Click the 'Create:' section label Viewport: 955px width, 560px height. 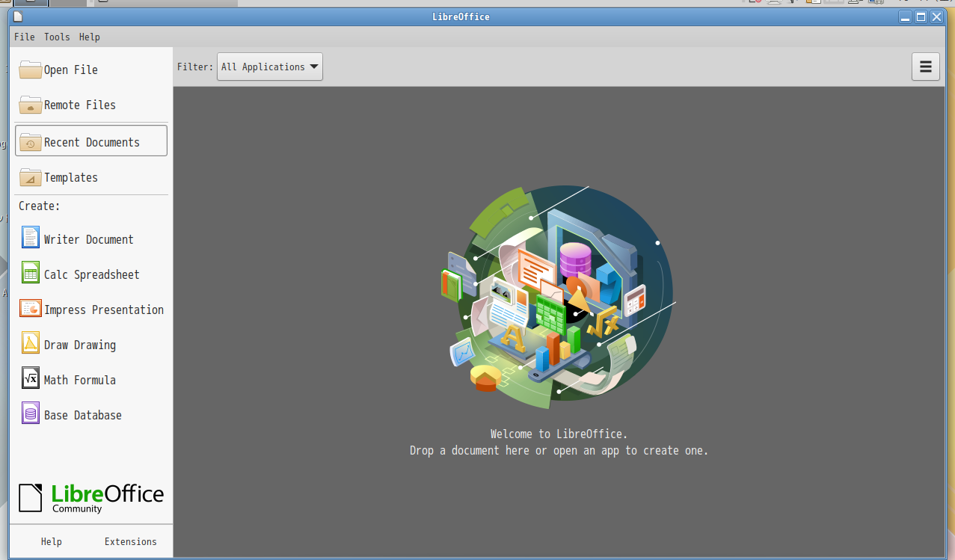[x=39, y=206]
